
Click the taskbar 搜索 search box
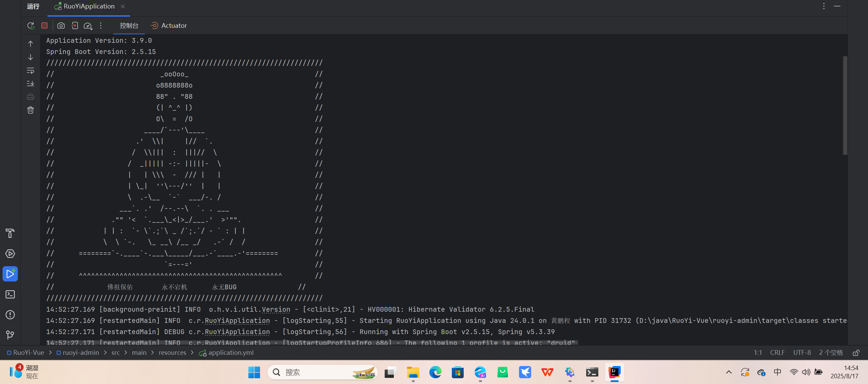coord(323,372)
